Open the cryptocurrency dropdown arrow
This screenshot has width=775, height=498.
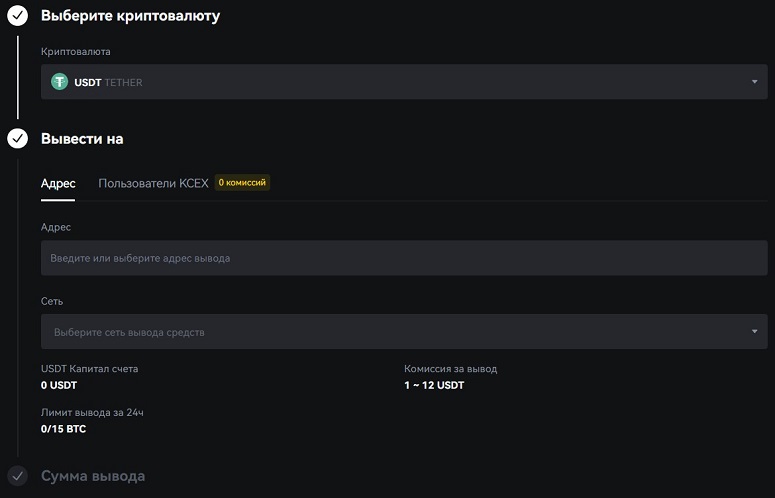[x=754, y=82]
